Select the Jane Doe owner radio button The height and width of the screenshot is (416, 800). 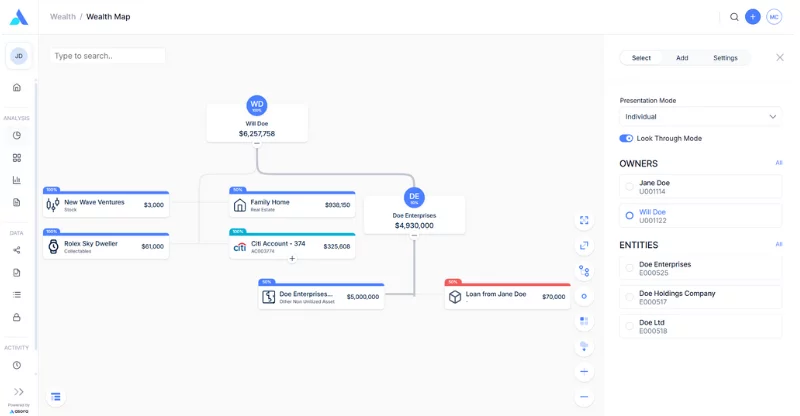coord(630,186)
